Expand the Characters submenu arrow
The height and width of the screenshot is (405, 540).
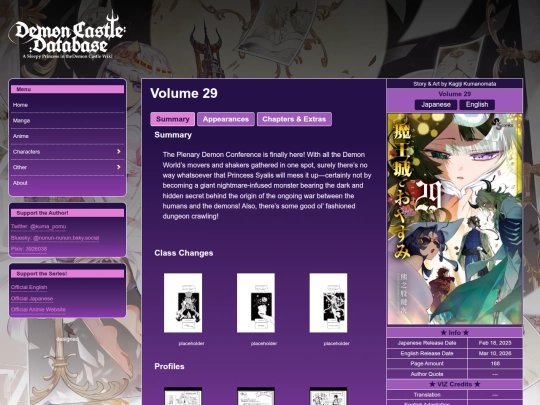118,152
